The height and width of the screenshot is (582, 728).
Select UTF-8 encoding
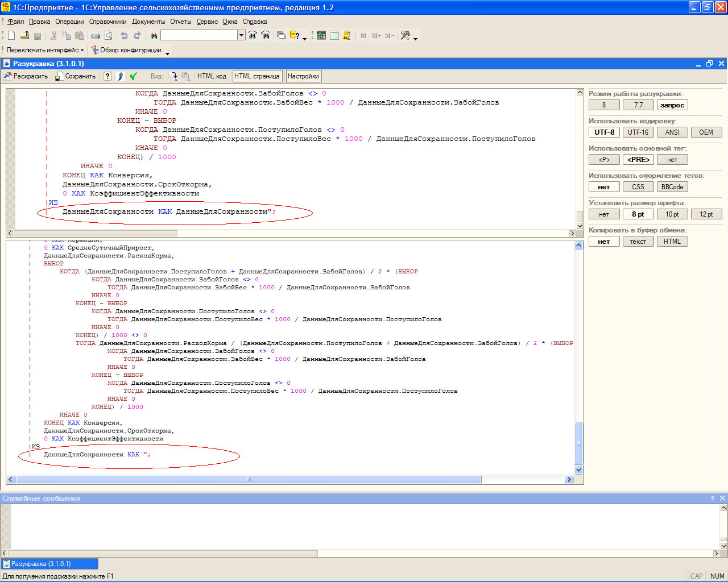[x=604, y=132]
